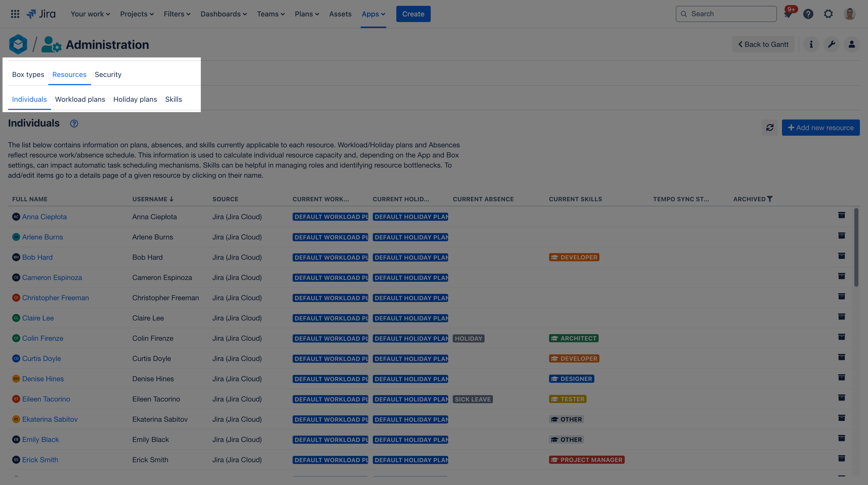Open the Holiday plans sub-tab
The width and height of the screenshot is (868, 485).
click(x=135, y=99)
